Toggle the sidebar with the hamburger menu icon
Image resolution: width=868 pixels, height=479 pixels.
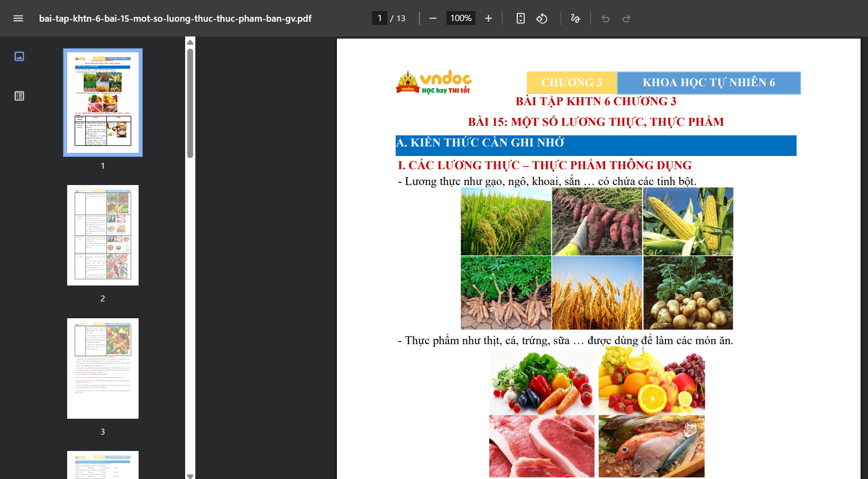tap(18, 19)
